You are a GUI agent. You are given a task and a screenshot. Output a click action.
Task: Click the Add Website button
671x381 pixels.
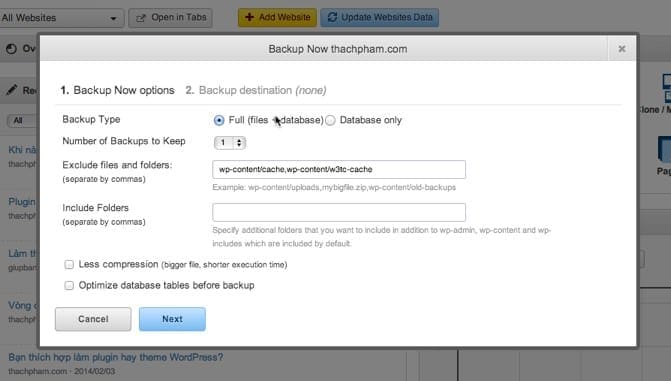coord(277,18)
